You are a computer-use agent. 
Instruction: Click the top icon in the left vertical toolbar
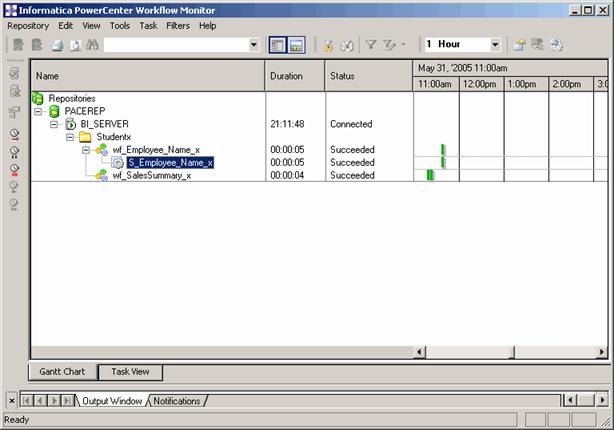point(14,73)
